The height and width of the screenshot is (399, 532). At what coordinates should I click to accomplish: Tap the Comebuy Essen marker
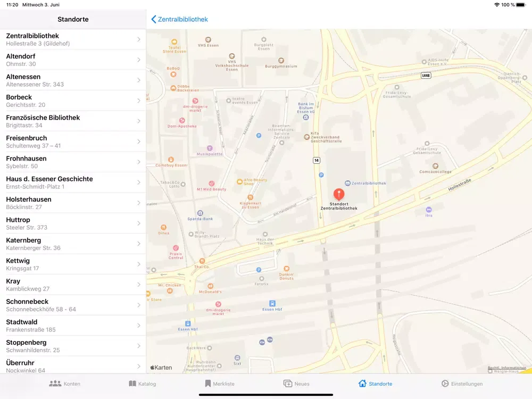171,160
